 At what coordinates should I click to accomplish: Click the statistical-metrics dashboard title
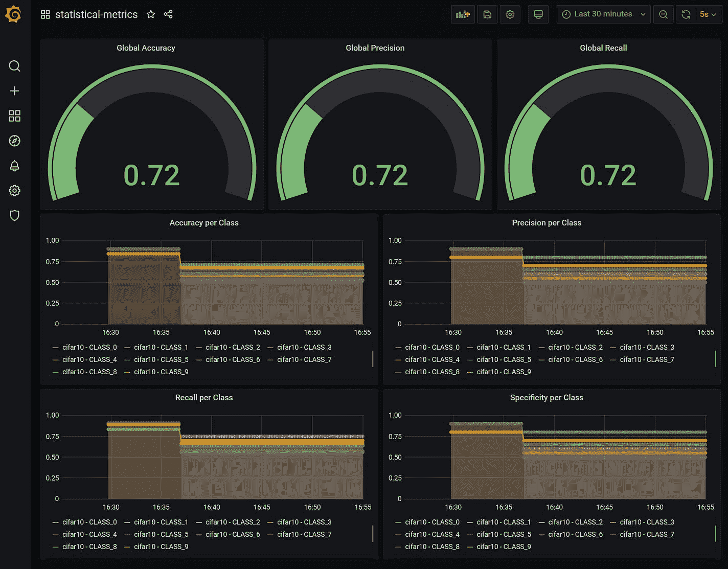click(x=96, y=14)
